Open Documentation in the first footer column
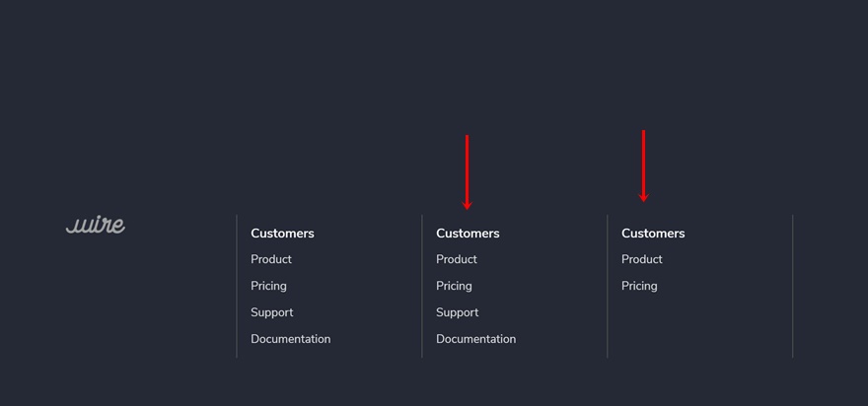 (x=290, y=339)
